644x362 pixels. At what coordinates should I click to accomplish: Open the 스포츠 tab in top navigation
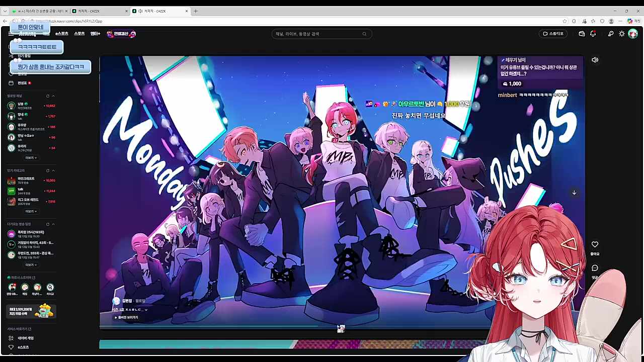point(79,34)
